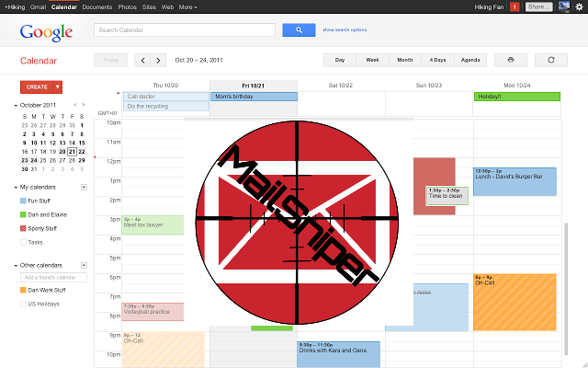Toggle the orange Dan Work Stuff calendar swatch
Screen dimensions: 588x368
pos(23,291)
